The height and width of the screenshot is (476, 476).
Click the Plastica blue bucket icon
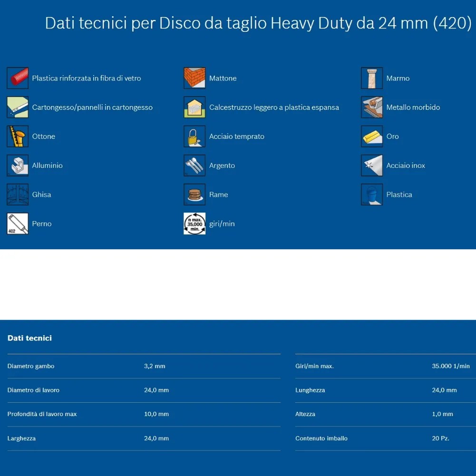pyautogui.click(x=371, y=194)
